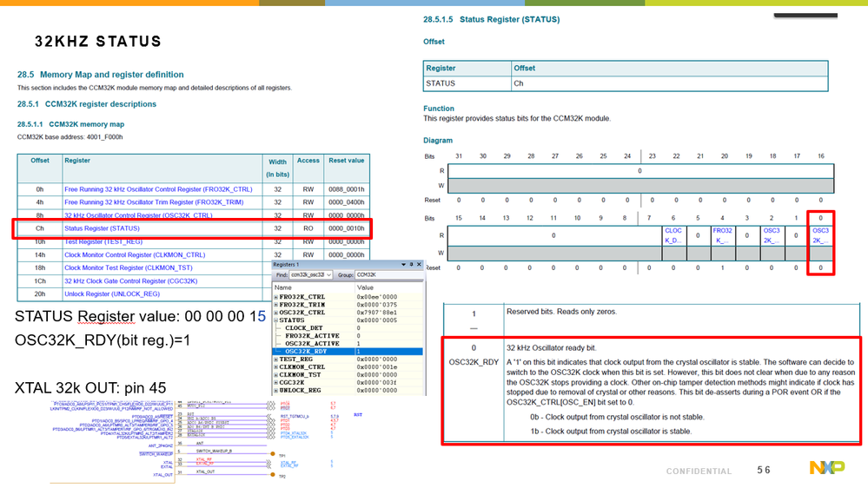Viewport: 868px width, 488px height.
Task: Click the OSC32K_... bit 2 field in diagram
Action: point(772,235)
